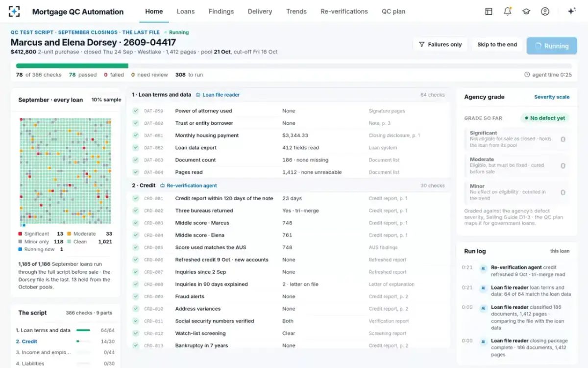Click the Running now blue legend swatch

(20, 250)
